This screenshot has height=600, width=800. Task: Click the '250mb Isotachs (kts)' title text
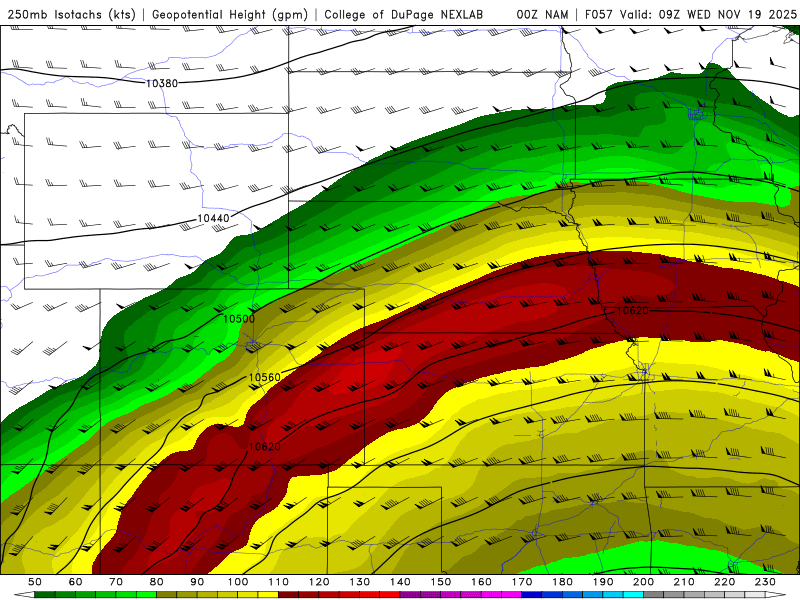click(72, 14)
